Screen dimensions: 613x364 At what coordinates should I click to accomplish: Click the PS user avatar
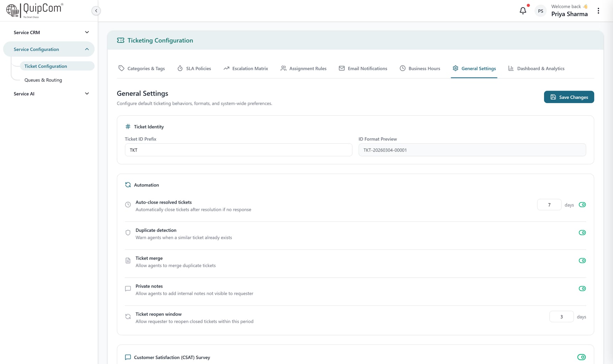(x=541, y=11)
